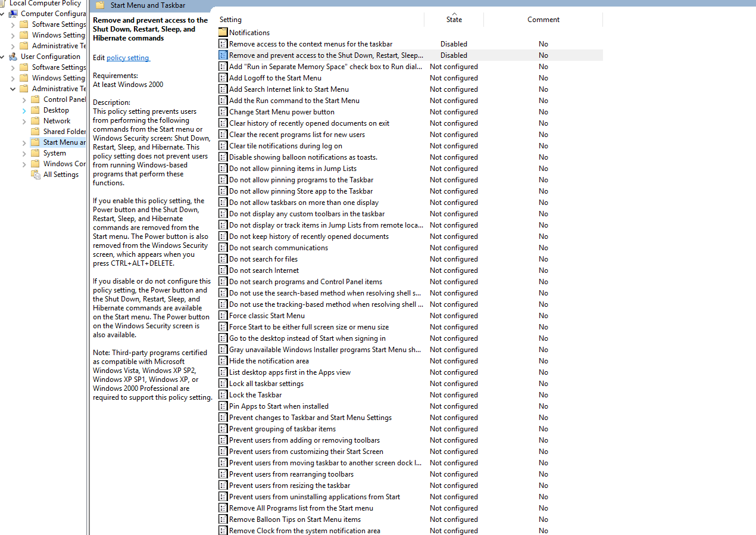Collapse the User Configuration tree node
The image size is (756, 535).
pos(3,57)
